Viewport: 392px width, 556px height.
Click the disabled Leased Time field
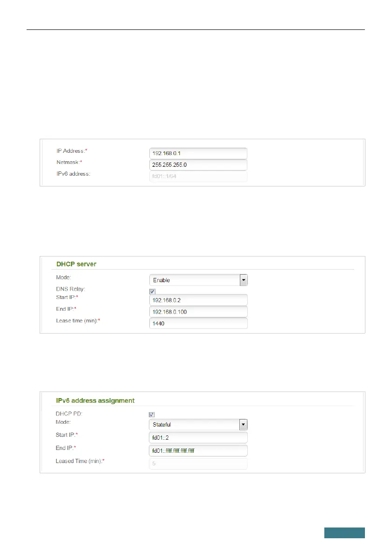click(198, 464)
